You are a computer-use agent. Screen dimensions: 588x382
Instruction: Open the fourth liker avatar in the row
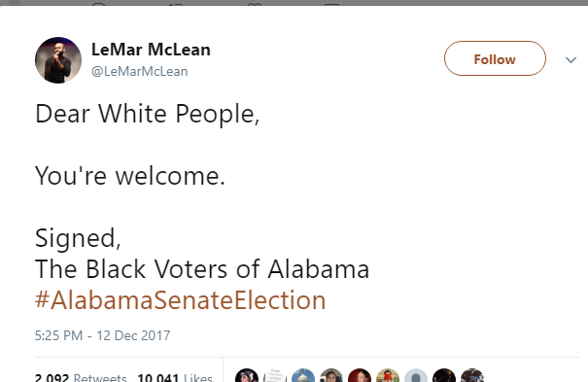[x=331, y=376]
